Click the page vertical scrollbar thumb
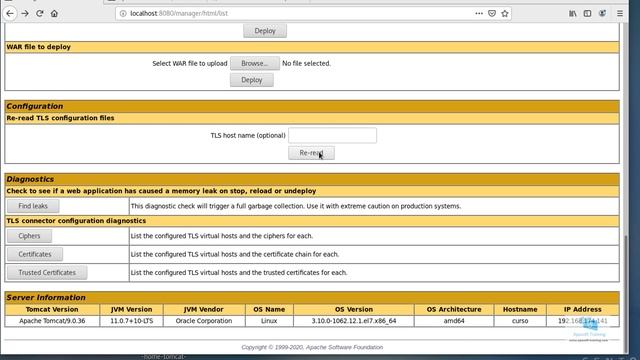Screen dimensions: 640x360 pos(627,293)
